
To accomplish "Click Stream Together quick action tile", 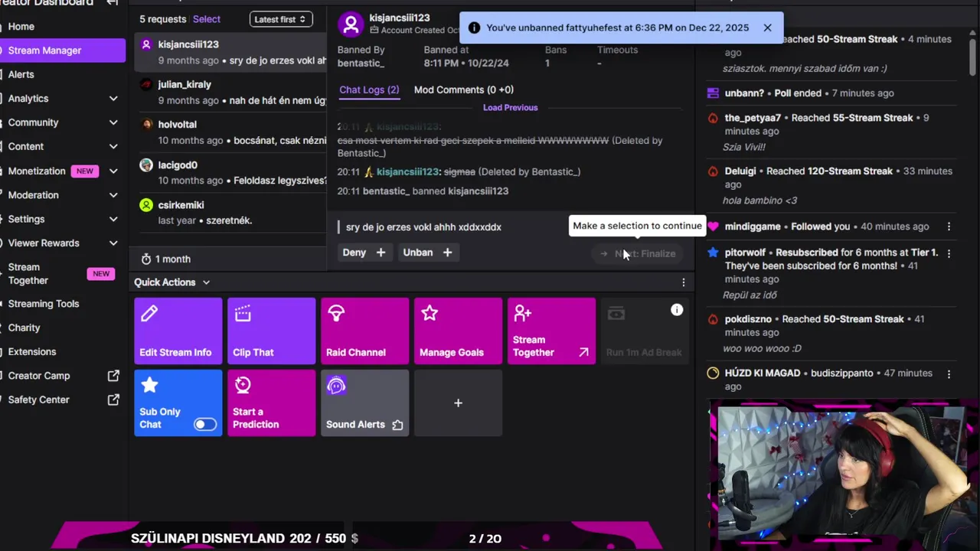I will (552, 331).
